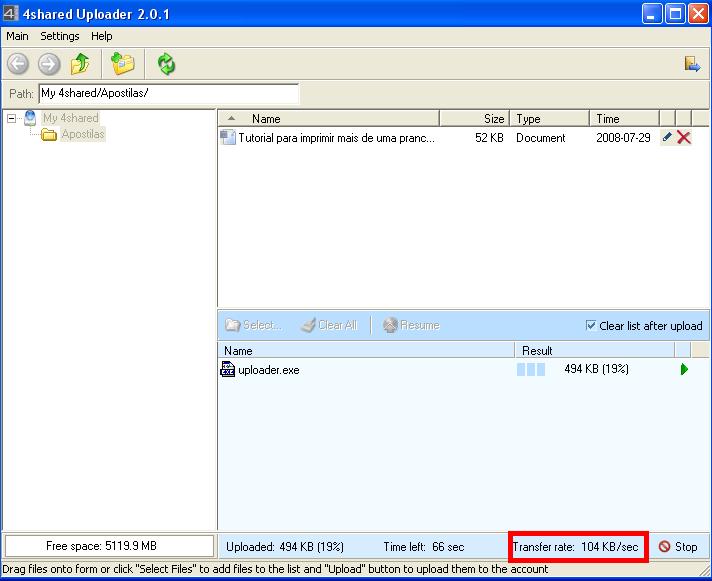Select the Apostilas folder in tree
Viewport: 712px width, 581px height.
point(83,134)
